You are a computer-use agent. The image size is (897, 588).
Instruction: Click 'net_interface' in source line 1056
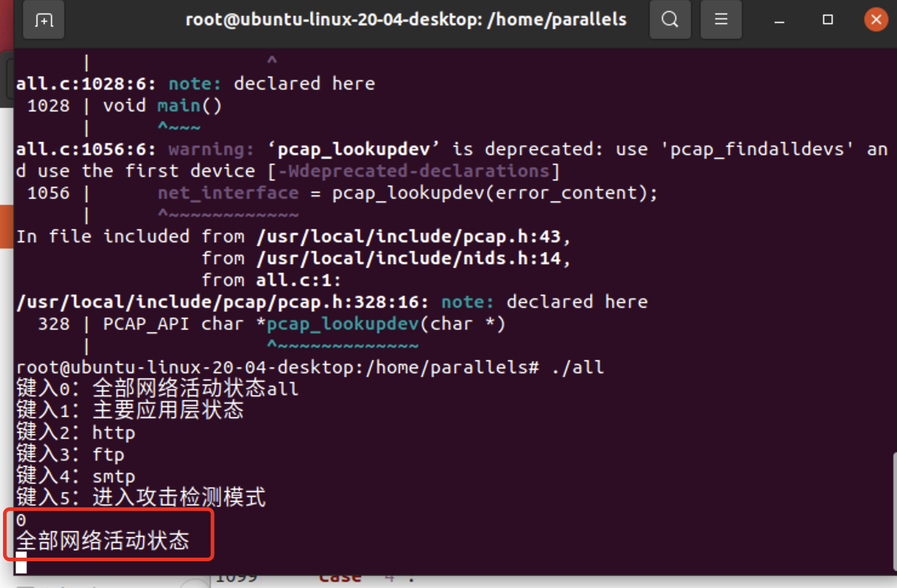228,193
